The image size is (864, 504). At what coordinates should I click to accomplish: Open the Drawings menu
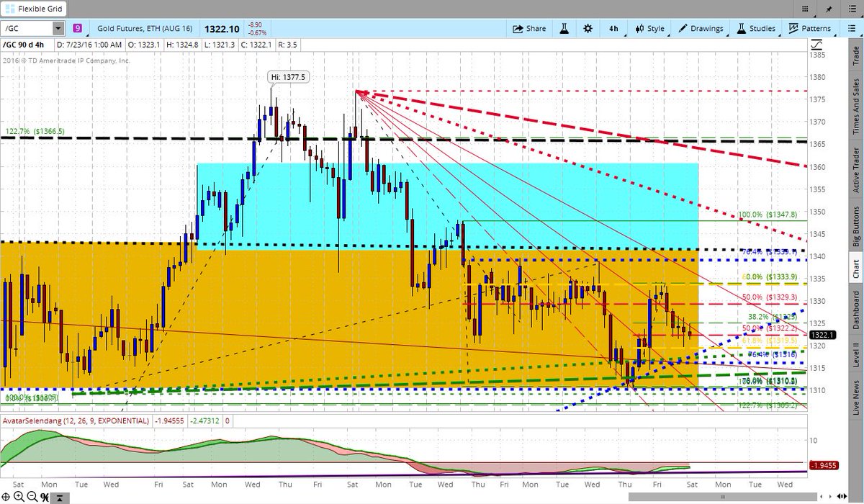(x=700, y=29)
